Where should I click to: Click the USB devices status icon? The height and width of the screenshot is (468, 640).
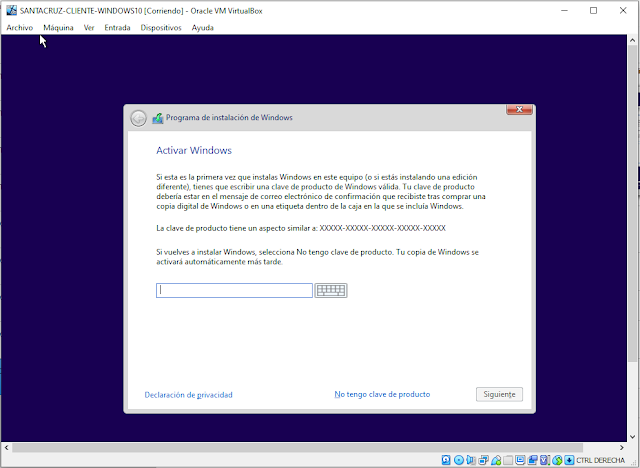[x=496, y=460]
